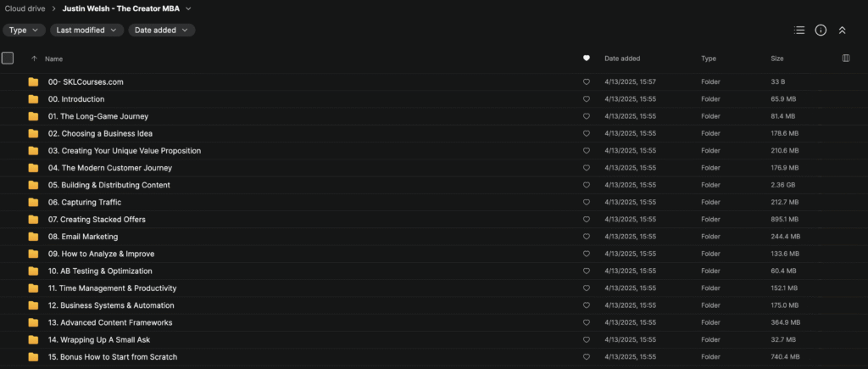Open the column settings icon

point(845,59)
